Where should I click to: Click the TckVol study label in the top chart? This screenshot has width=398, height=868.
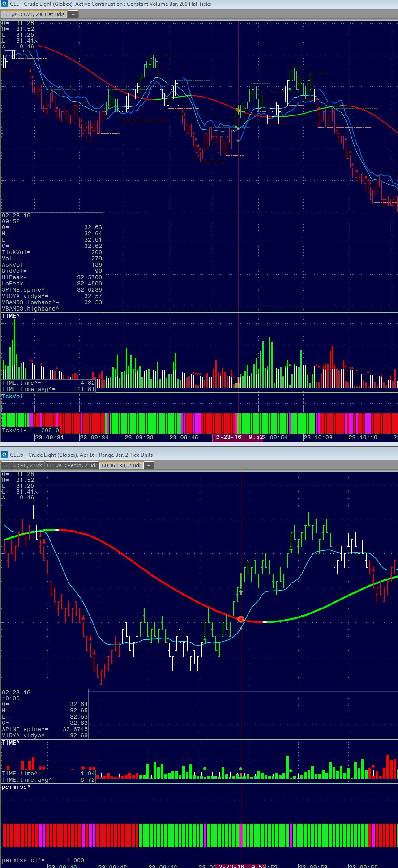pyautogui.click(x=12, y=396)
